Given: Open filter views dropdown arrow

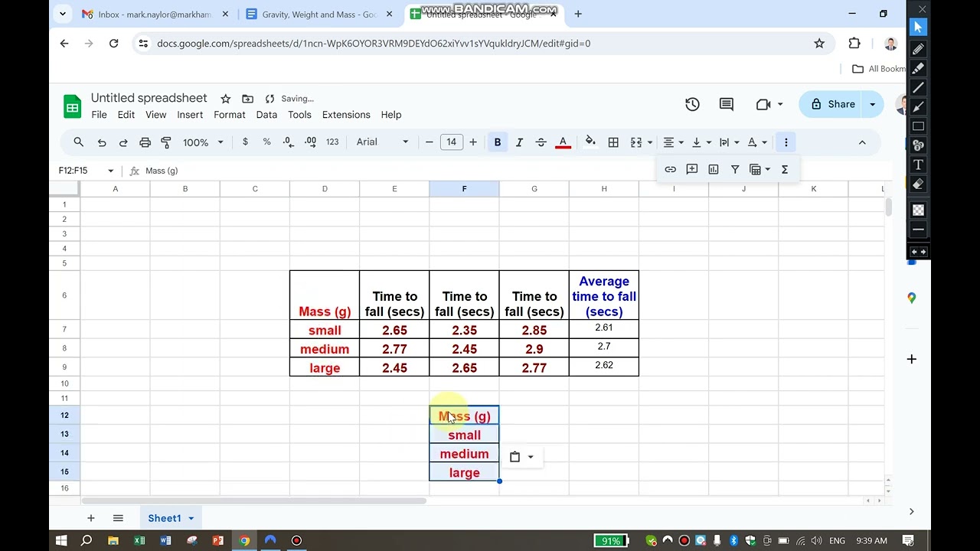Looking at the screenshot, I should (768, 170).
